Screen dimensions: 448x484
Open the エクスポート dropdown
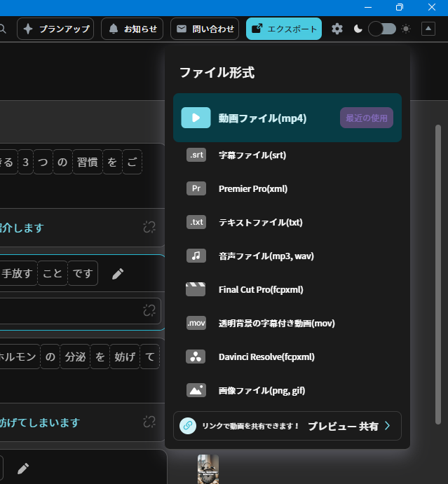pos(284,29)
